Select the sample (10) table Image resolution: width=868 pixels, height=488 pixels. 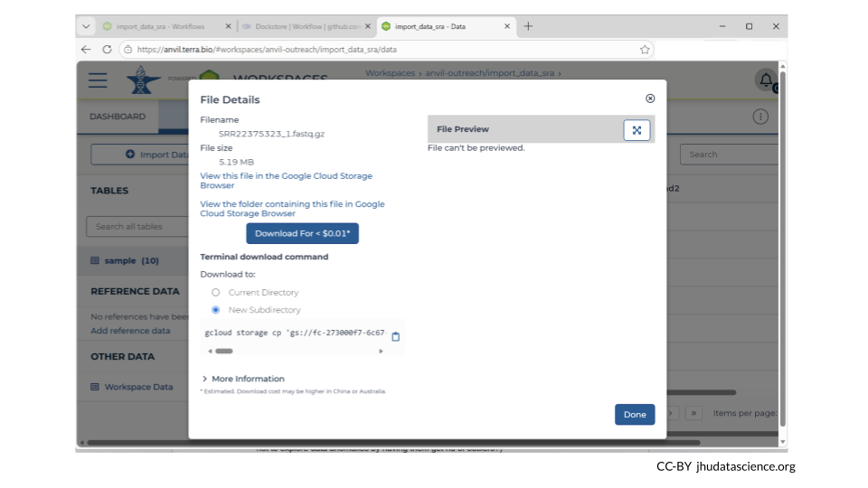click(x=133, y=260)
